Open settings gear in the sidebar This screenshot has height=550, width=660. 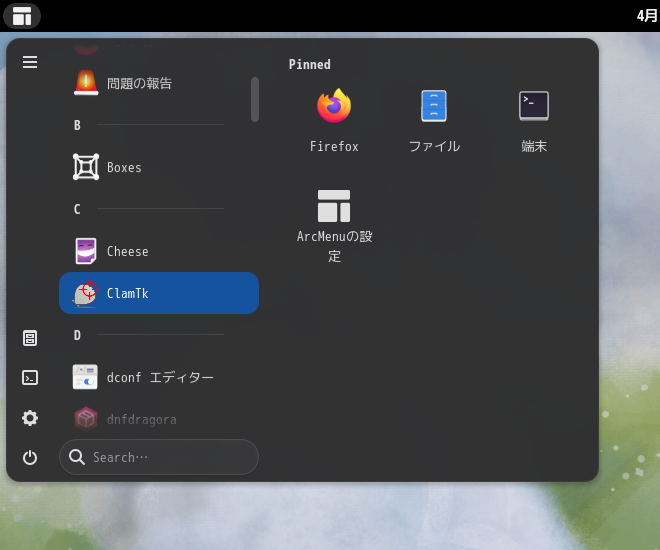pos(30,418)
